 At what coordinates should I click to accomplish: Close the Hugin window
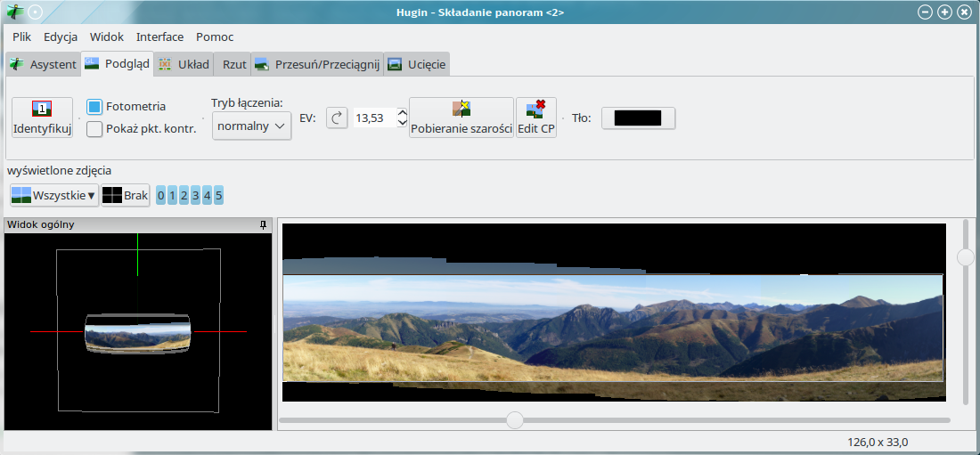click(x=964, y=12)
